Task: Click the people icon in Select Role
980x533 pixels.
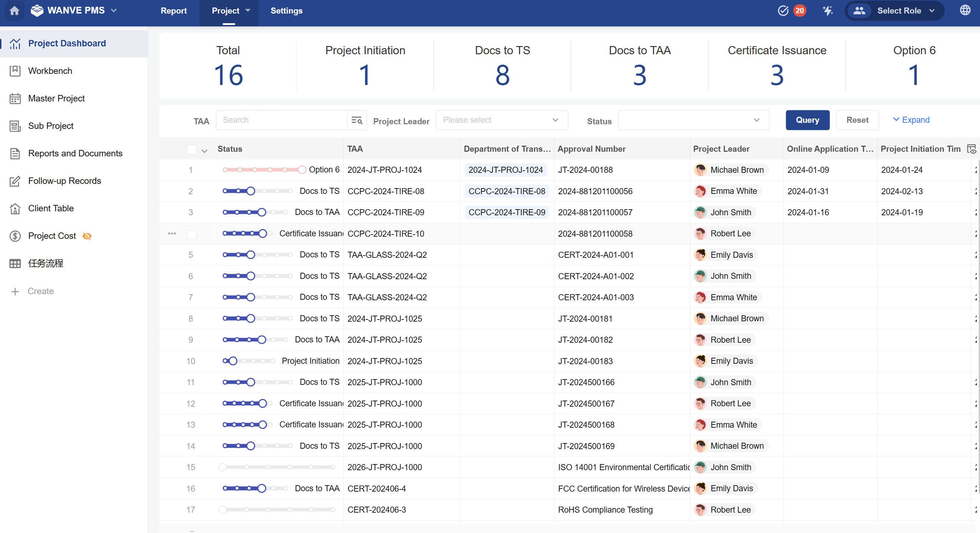Action: click(859, 11)
